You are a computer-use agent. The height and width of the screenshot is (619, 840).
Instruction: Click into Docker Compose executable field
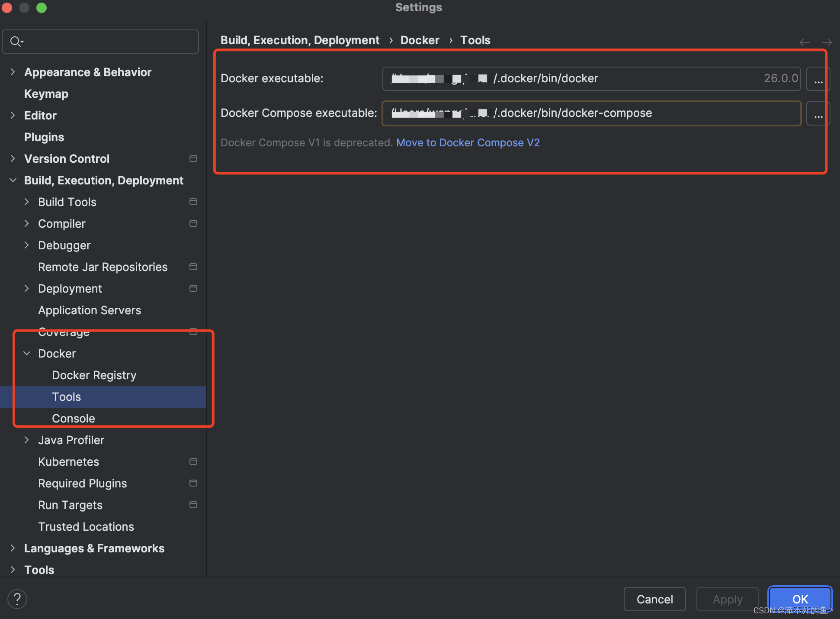[x=591, y=113]
